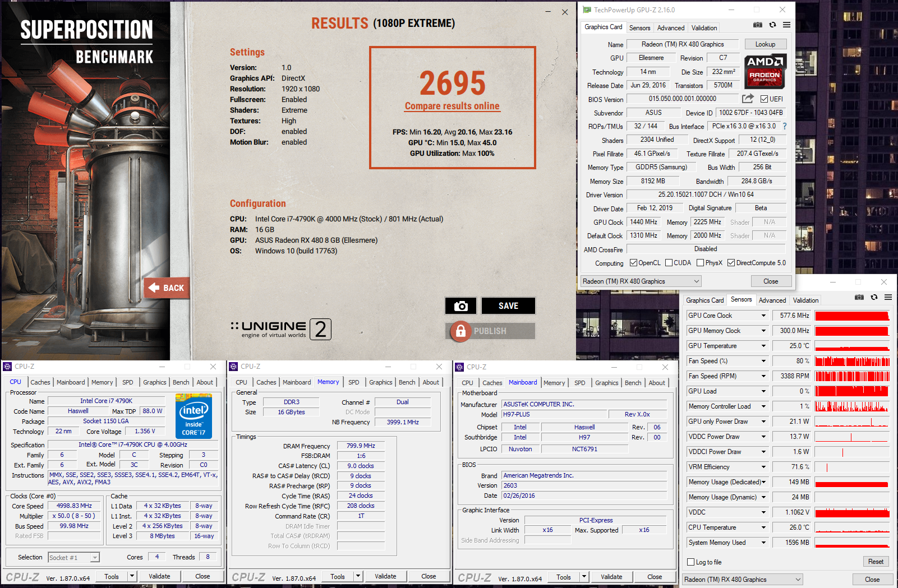Viewport: 898px width, 588px height.
Task: Click CPU-Z Mainboard window title icon
Action: (x=459, y=367)
